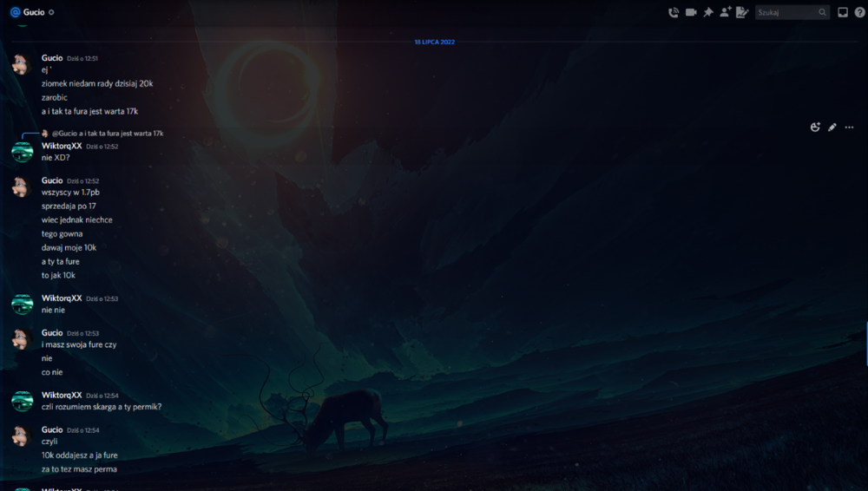Click the 'wszyscy w 1.7pb' message
Screen dimensions: 868x491
[70, 193]
